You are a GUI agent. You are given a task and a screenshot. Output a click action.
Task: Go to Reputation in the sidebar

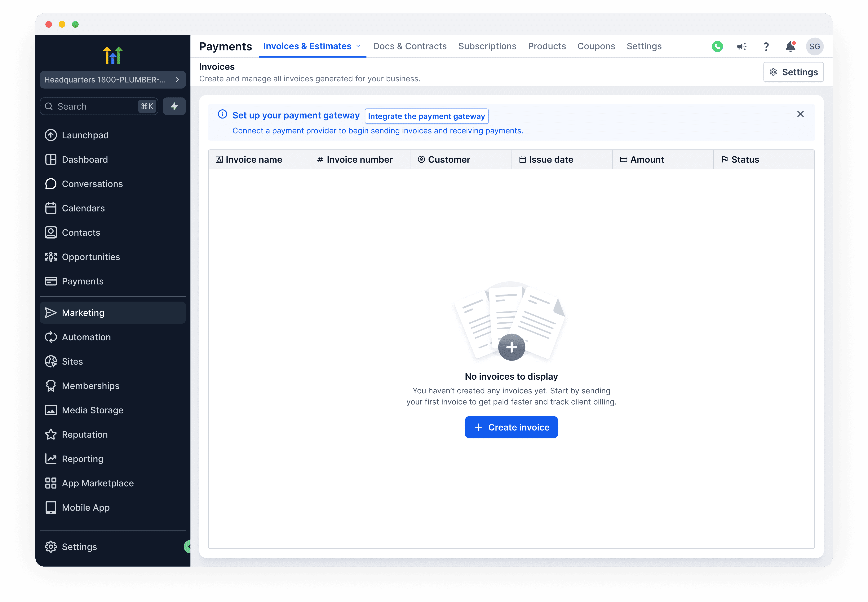tap(85, 434)
